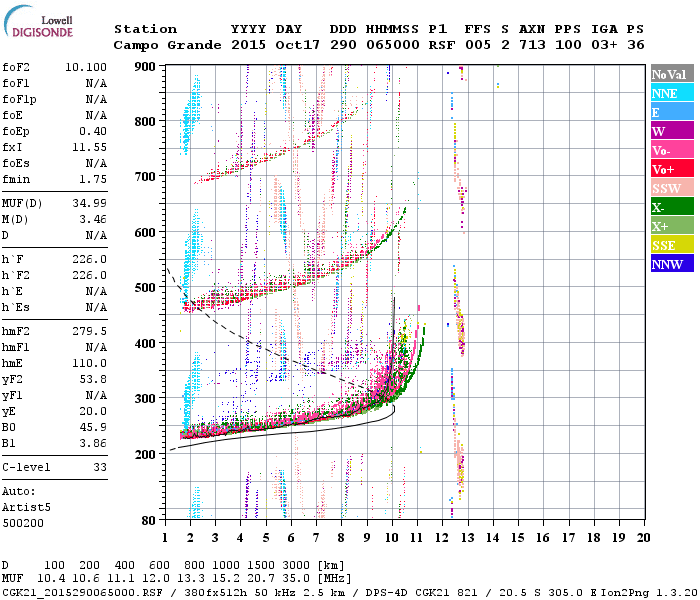
Task: Click the Campo Grande station name
Action: click(x=167, y=45)
